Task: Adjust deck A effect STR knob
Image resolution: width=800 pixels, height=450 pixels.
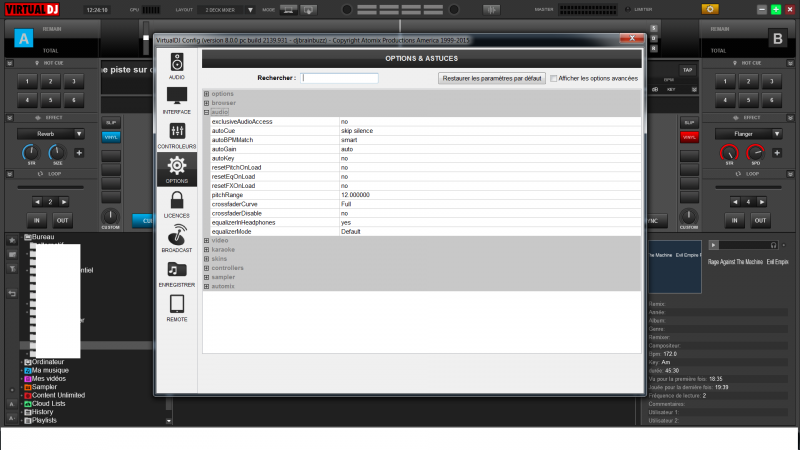Action: pyautogui.click(x=31, y=153)
